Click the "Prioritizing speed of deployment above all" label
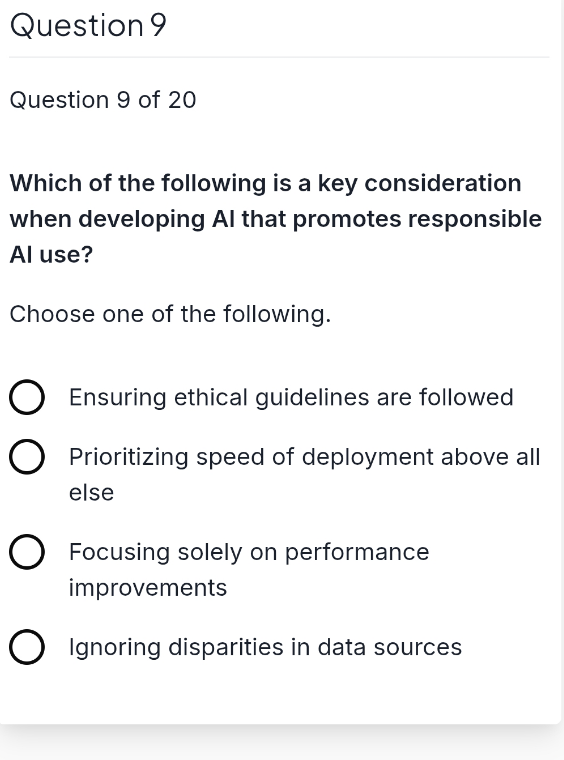Viewport: 564px width, 760px height. pos(304,457)
